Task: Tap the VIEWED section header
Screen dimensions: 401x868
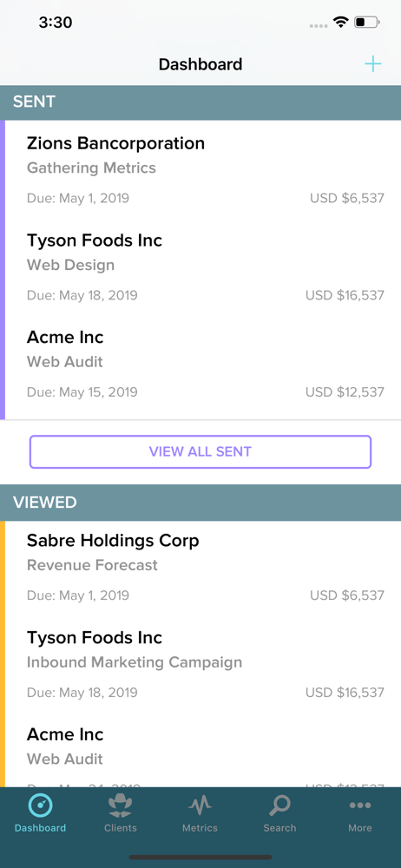Action: (x=200, y=503)
